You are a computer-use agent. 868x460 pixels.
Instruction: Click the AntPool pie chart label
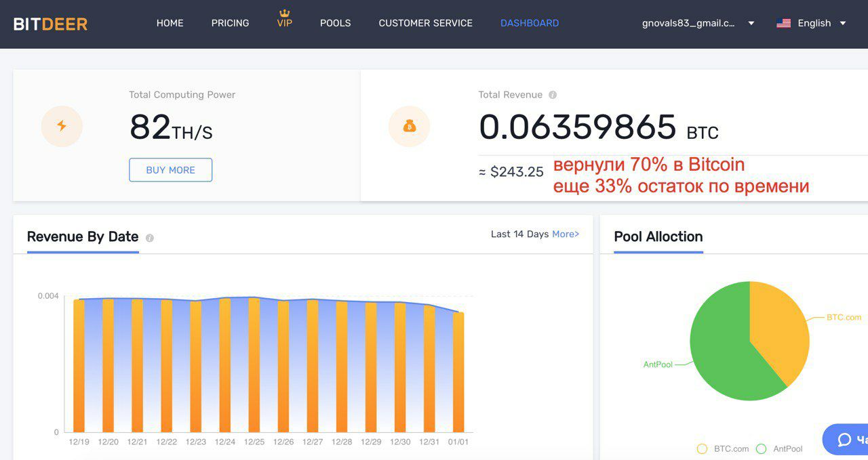[658, 364]
